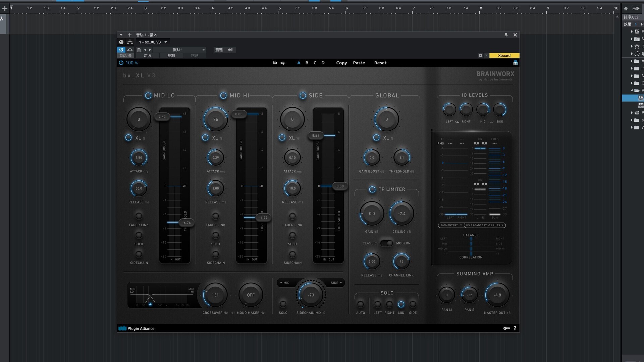Open the MOMENTARY meter mode dropdown
This screenshot has width=644, height=362.
pos(451,225)
